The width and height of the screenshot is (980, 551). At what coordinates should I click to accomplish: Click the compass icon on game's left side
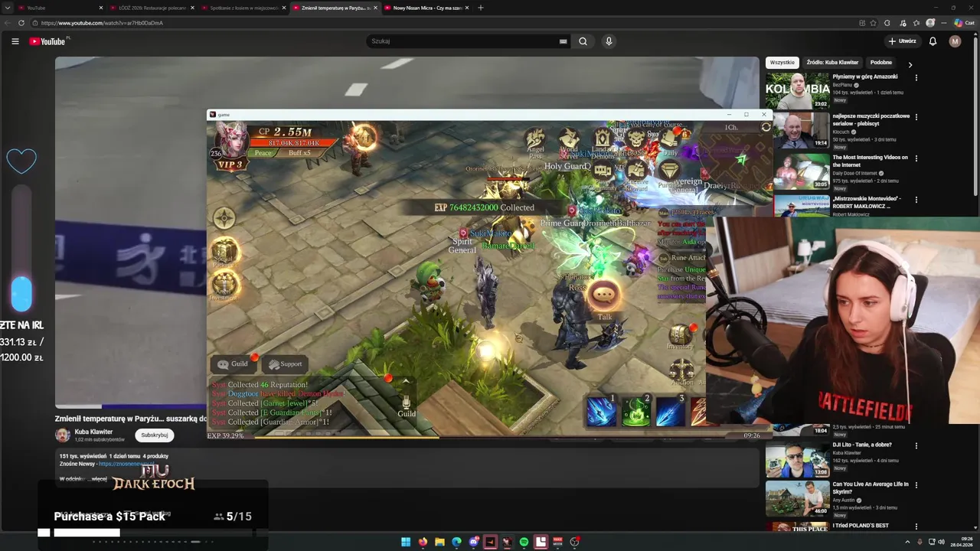(224, 218)
